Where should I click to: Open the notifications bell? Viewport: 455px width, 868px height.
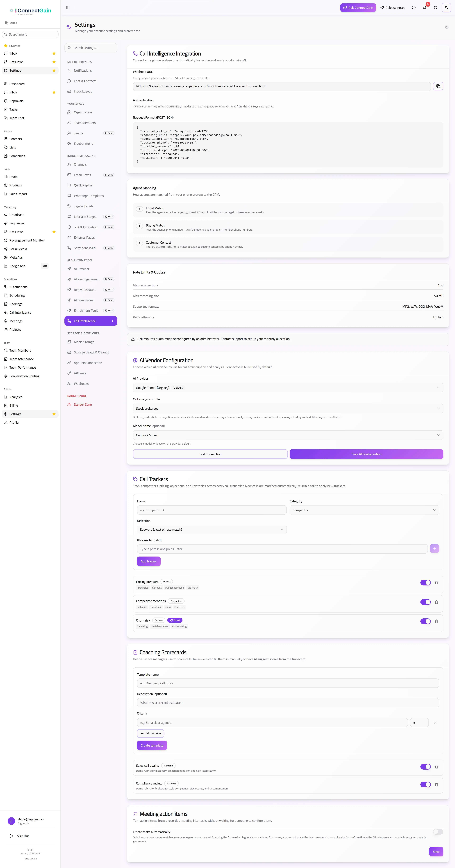point(425,7)
